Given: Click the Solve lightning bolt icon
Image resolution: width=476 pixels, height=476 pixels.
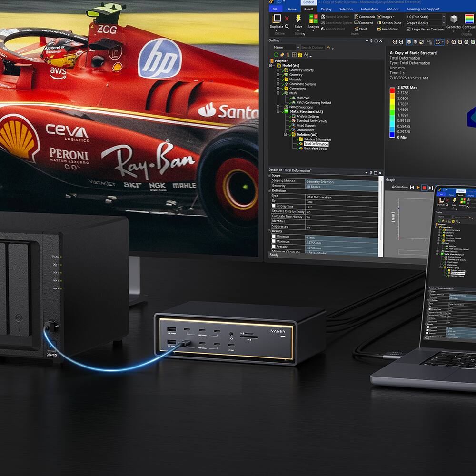Looking at the screenshot, I should point(298,19).
